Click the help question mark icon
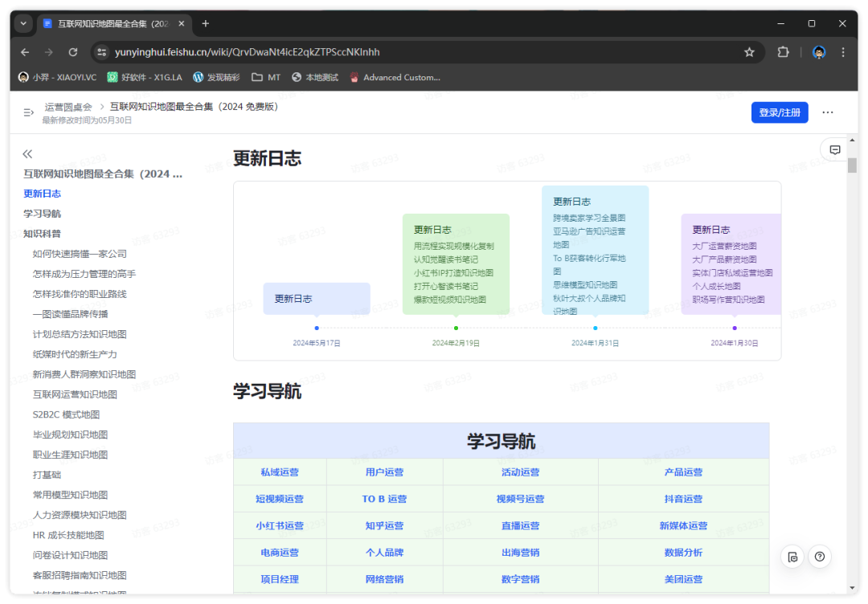Viewport: 868px width, 604px height. click(819, 557)
